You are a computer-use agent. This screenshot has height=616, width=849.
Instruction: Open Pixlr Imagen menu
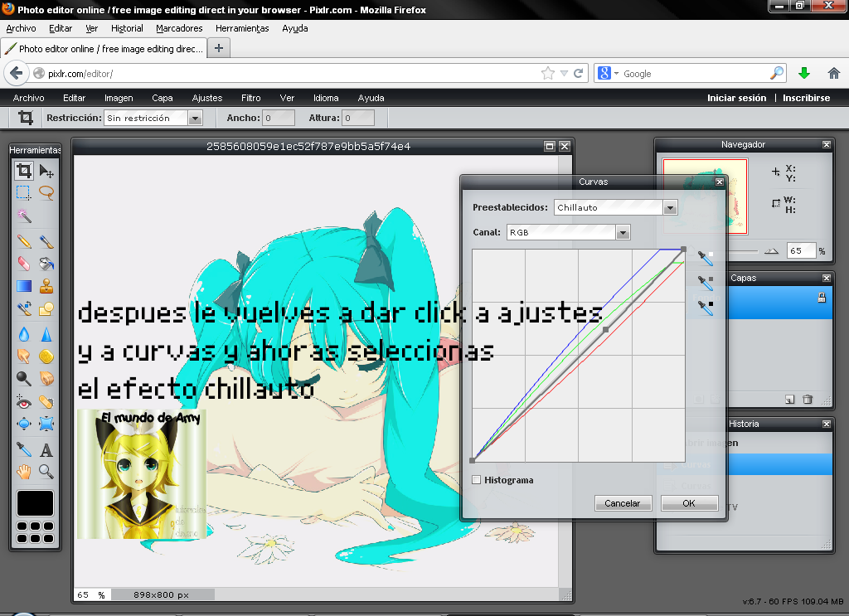[119, 98]
